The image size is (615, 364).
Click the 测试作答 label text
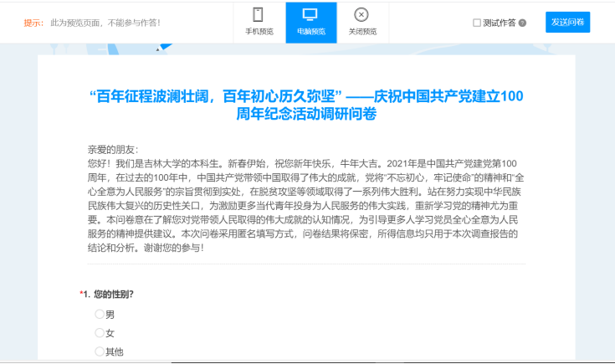500,23
